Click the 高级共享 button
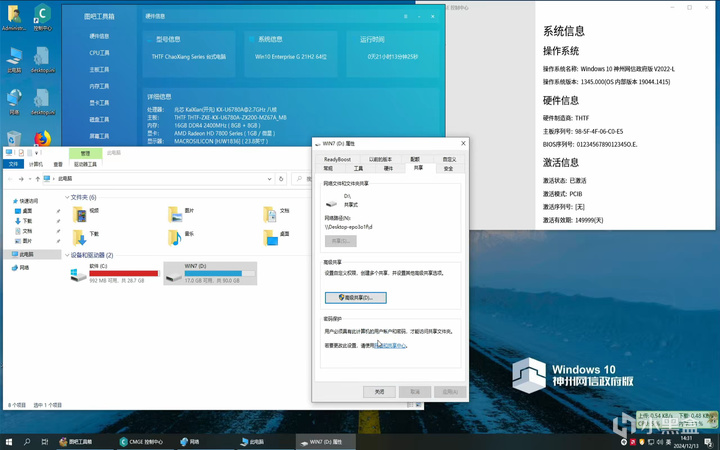720x450 pixels. click(355, 298)
